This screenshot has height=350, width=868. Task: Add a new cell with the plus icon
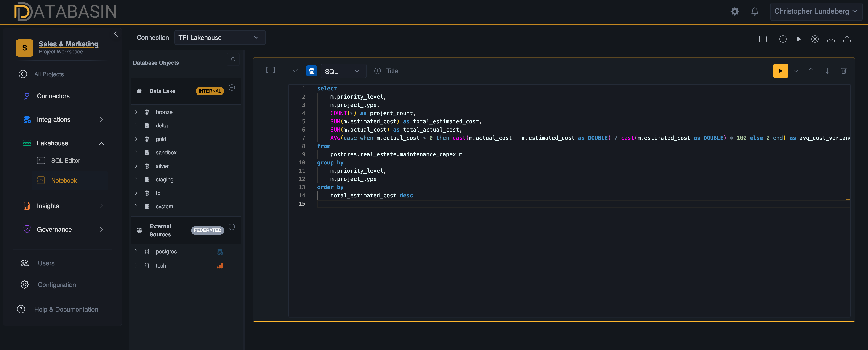(783, 39)
